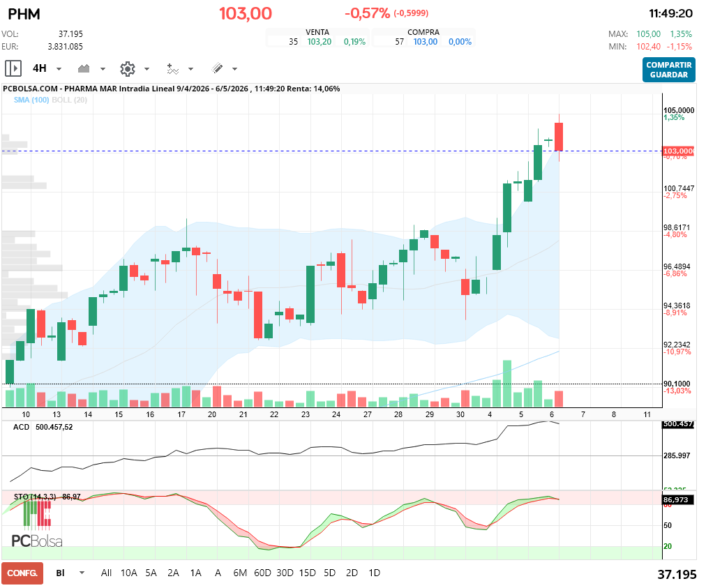The image size is (706, 588).
Task: Select the 2A time range
Action: pyautogui.click(x=173, y=573)
